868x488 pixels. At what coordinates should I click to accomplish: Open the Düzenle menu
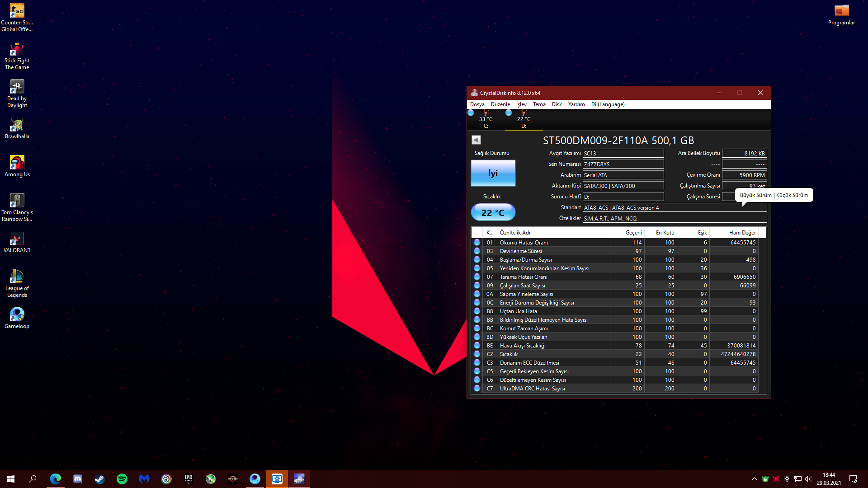pos(500,104)
